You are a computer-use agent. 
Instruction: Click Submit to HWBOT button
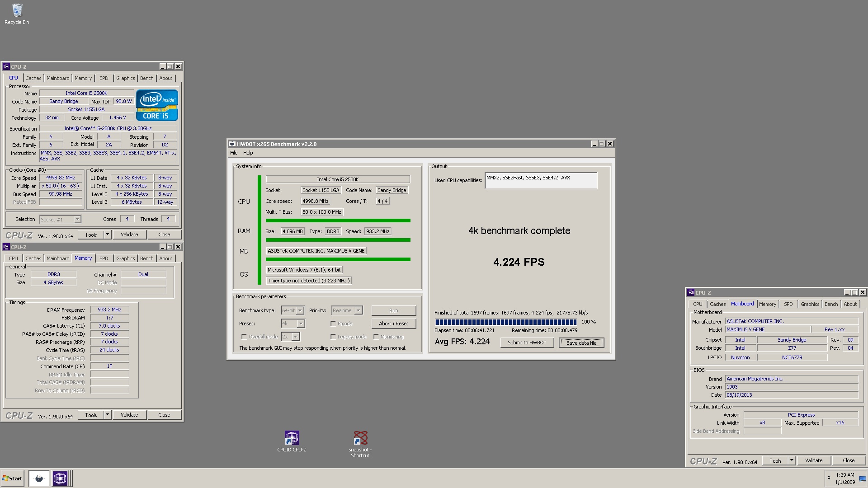click(x=527, y=343)
